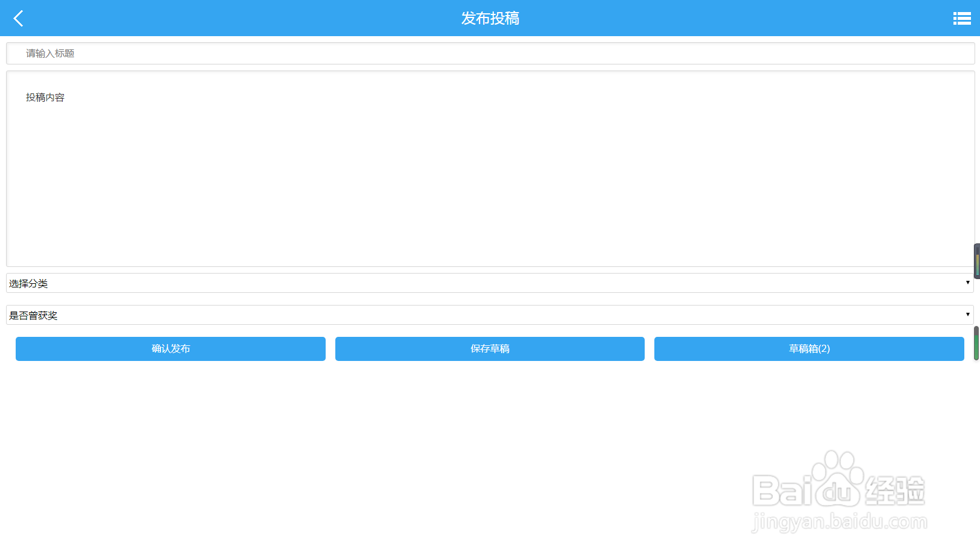Screen dimensions: 980x555
Task: Click the dropdown arrow next to 选择分类
Action: [967, 283]
